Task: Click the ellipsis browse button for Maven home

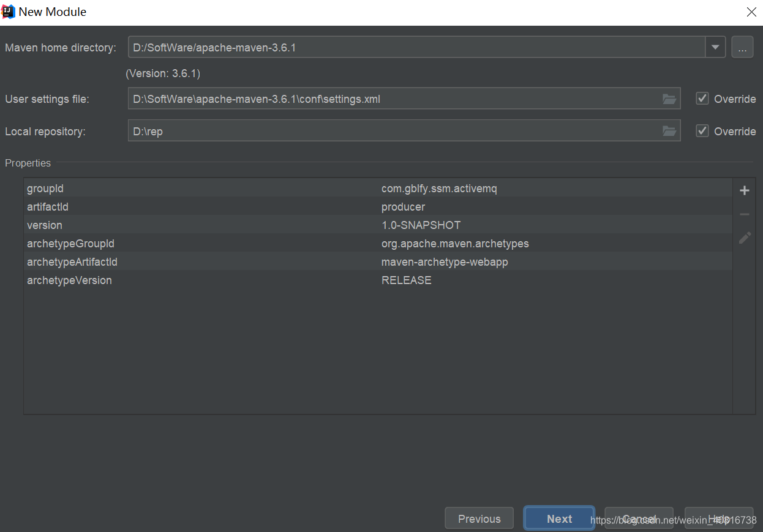Action: [x=742, y=47]
